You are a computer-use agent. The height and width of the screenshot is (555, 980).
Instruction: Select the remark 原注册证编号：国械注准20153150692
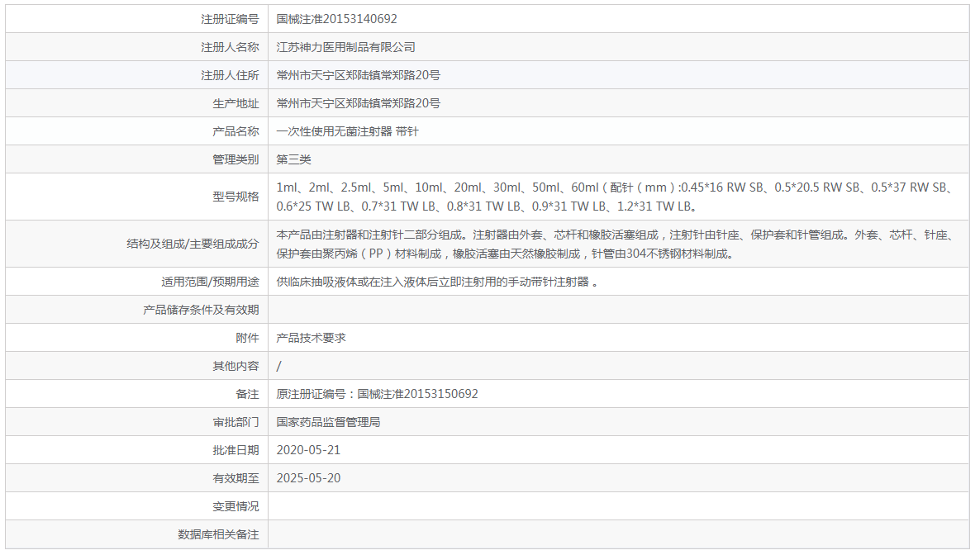377,395
